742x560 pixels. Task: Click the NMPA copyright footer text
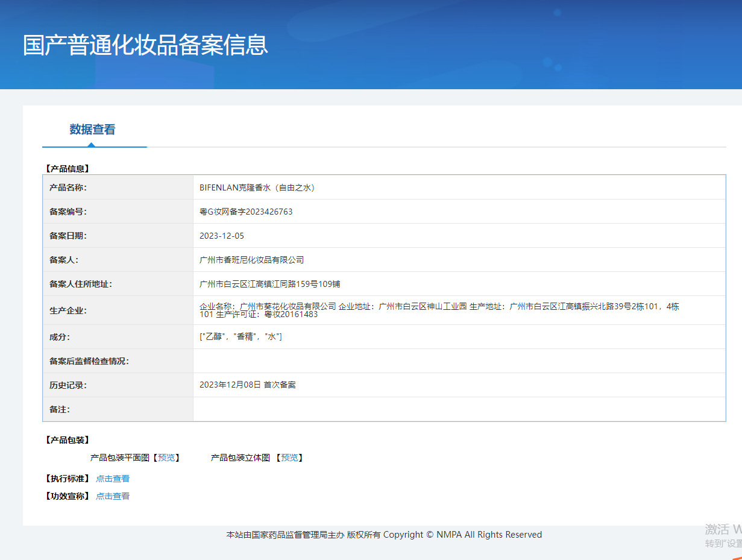click(x=384, y=535)
